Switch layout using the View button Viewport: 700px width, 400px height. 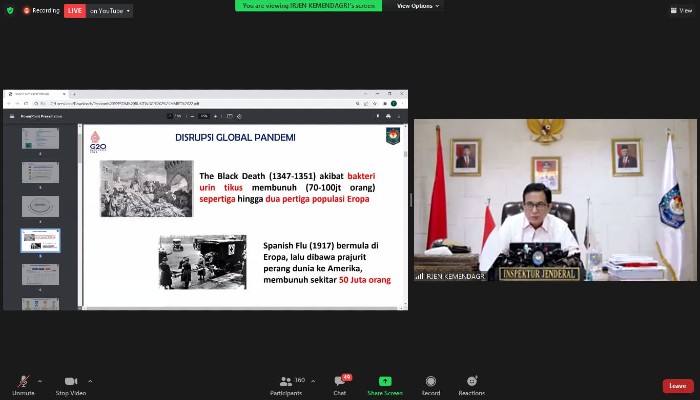[677, 10]
